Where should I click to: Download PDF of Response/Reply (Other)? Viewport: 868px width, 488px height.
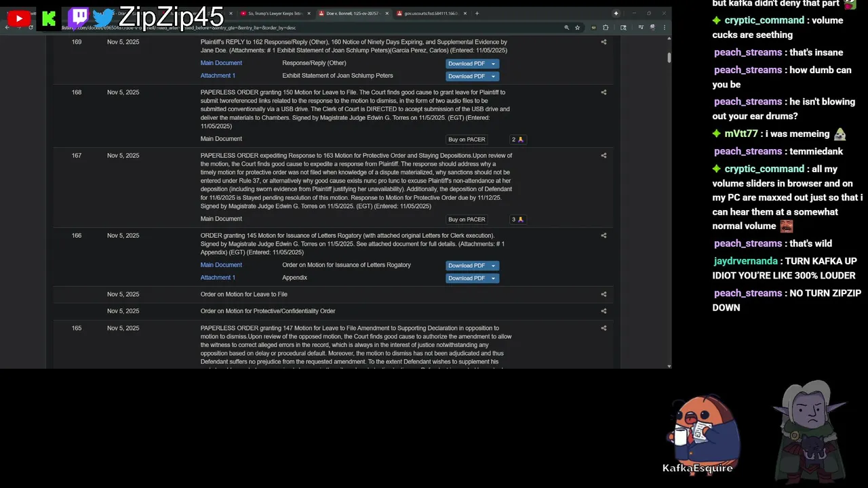(x=467, y=64)
